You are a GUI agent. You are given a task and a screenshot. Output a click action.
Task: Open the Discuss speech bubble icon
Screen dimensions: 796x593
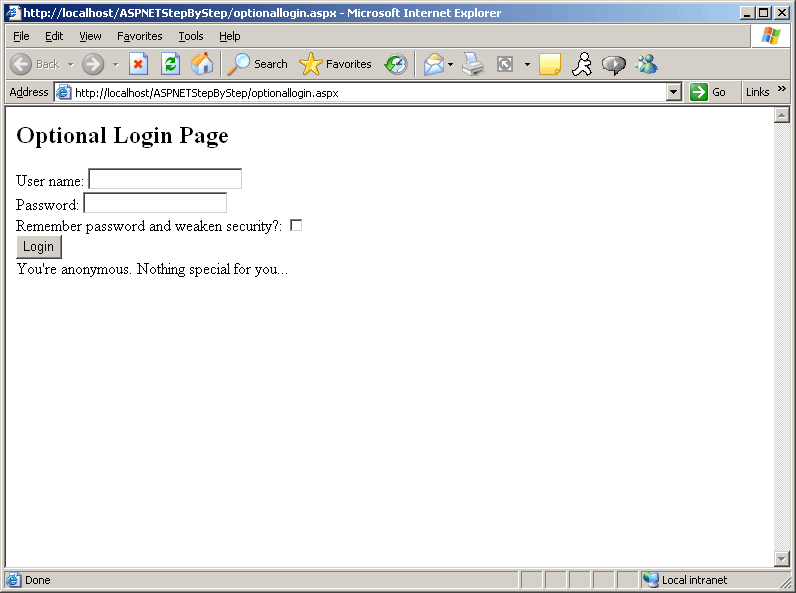[614, 64]
